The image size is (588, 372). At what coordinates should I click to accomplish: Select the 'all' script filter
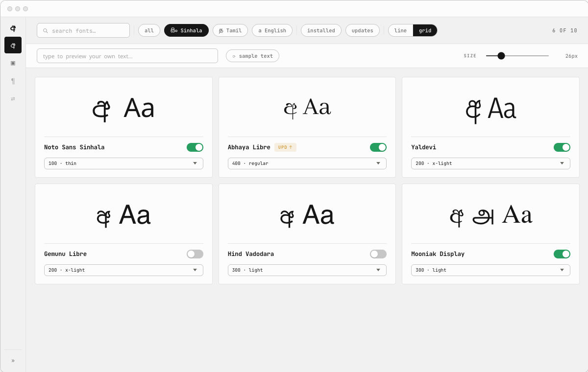pos(149,30)
